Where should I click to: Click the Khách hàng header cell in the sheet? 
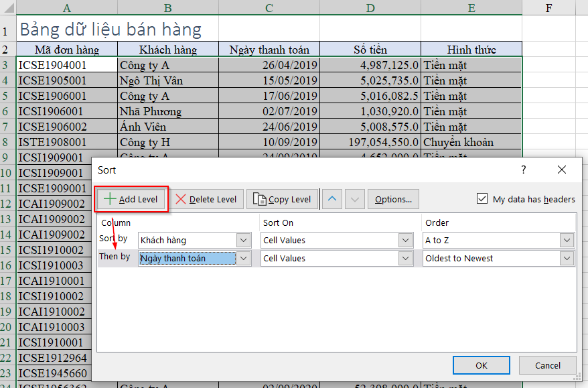tap(168, 49)
